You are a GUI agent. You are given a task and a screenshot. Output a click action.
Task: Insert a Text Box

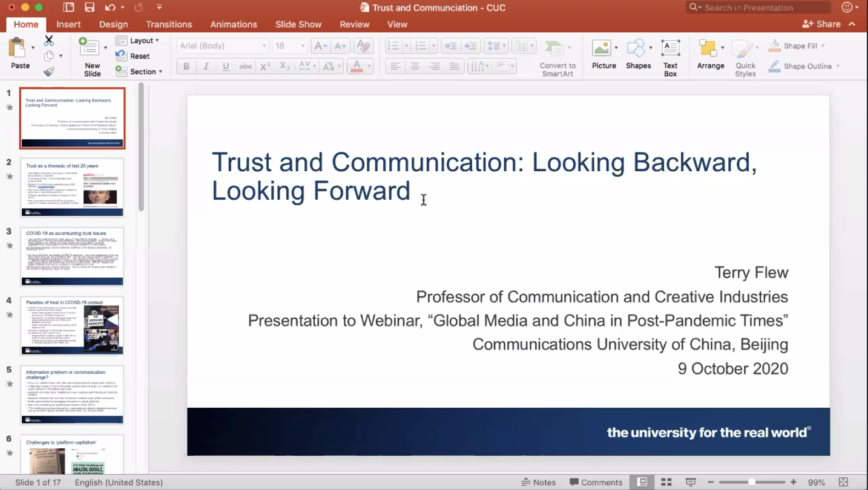point(670,58)
